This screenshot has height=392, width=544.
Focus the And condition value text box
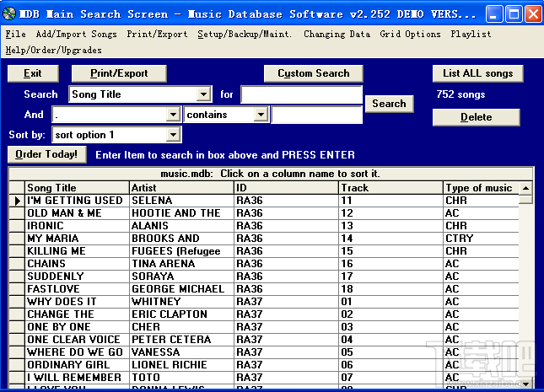[x=317, y=115]
